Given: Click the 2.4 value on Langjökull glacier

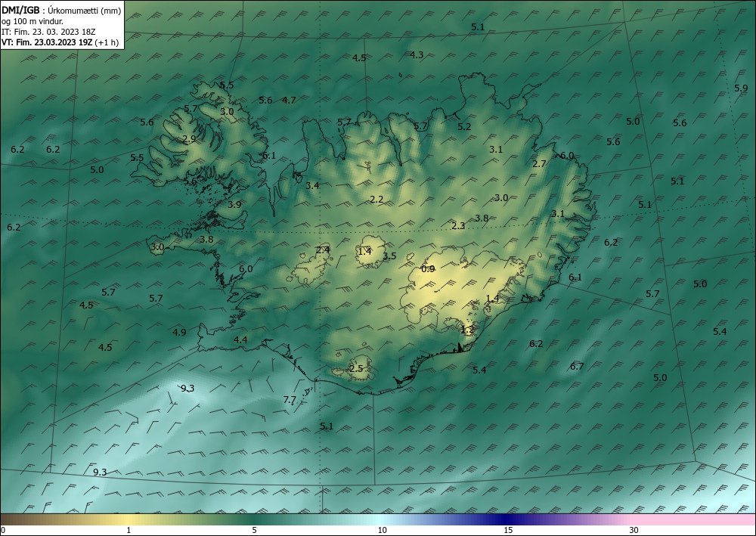Looking at the screenshot, I should tap(323, 250).
